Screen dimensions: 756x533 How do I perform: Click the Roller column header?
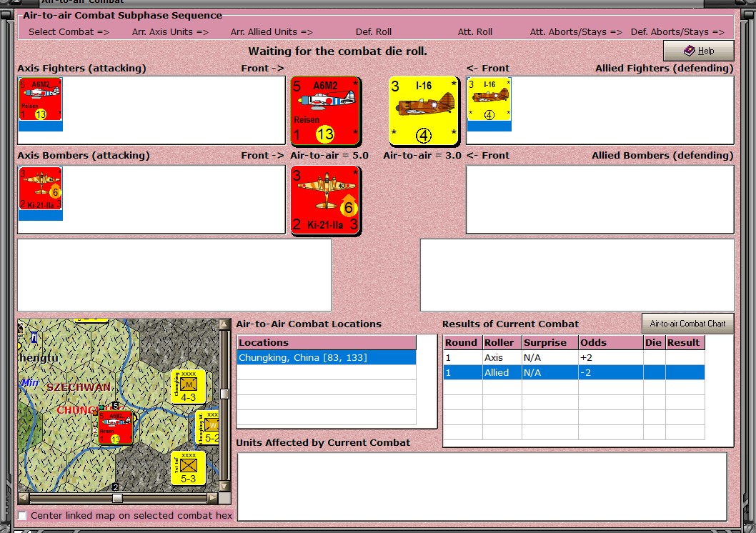[x=502, y=343]
